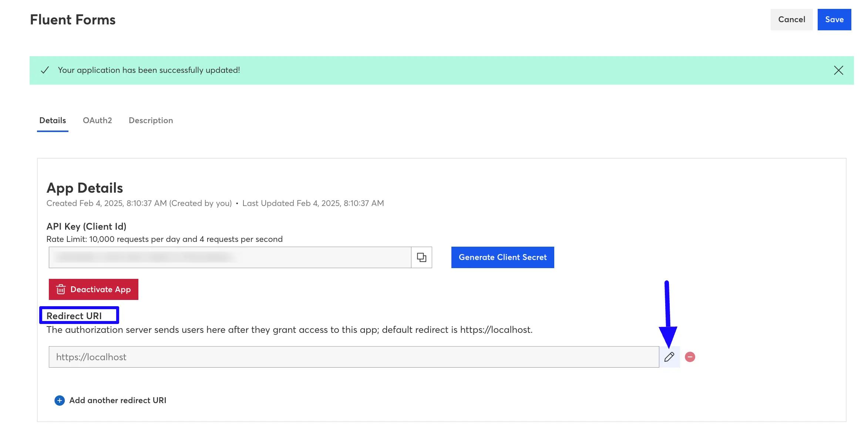Save the application changes
This screenshot has width=868, height=429.
tap(834, 20)
